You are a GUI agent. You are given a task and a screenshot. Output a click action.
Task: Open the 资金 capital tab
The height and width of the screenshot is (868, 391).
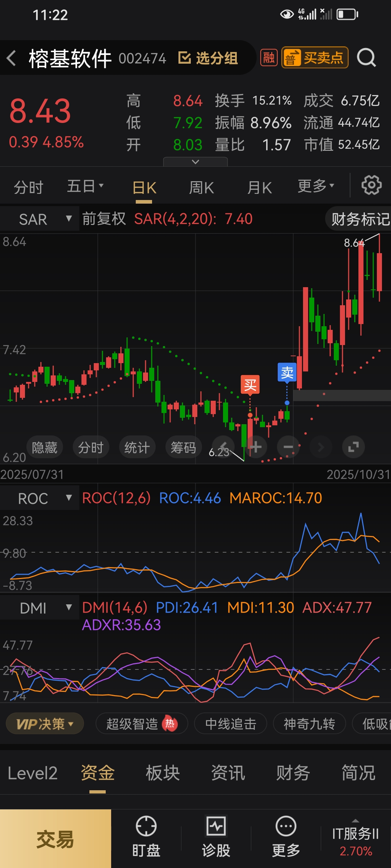[x=98, y=773]
